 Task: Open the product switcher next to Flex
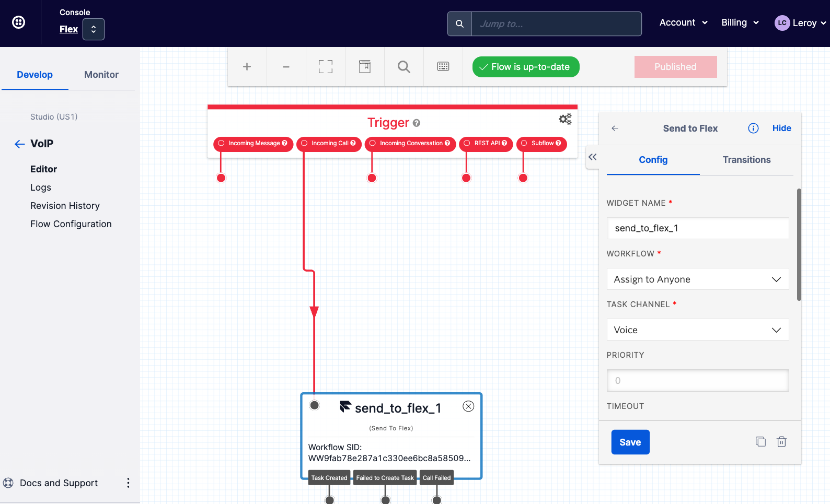pyautogui.click(x=94, y=29)
